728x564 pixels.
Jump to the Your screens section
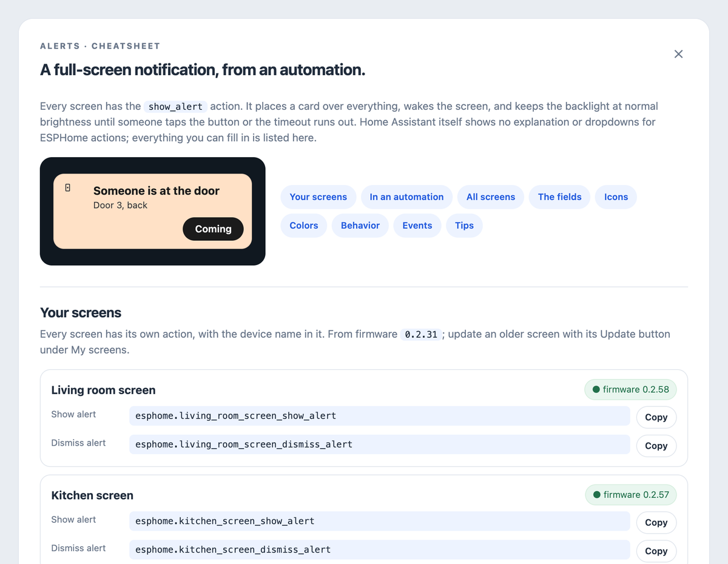(318, 197)
